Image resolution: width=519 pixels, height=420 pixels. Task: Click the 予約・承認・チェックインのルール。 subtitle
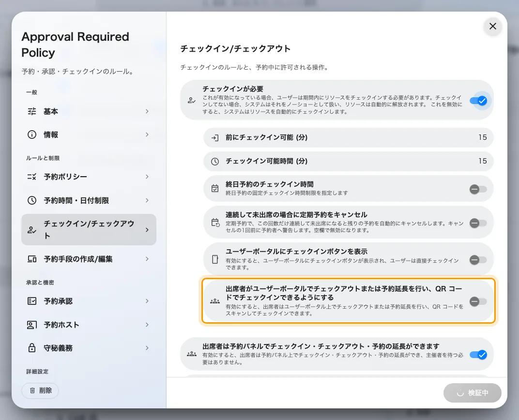(x=79, y=72)
